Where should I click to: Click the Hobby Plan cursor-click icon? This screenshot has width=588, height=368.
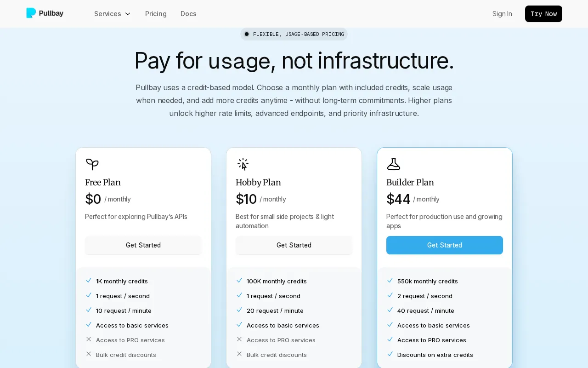(243, 164)
